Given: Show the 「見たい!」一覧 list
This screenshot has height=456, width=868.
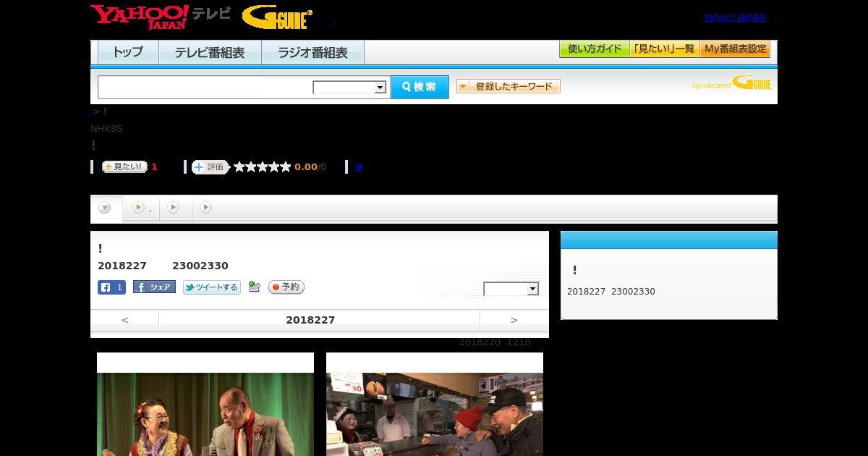Looking at the screenshot, I should [x=664, y=49].
